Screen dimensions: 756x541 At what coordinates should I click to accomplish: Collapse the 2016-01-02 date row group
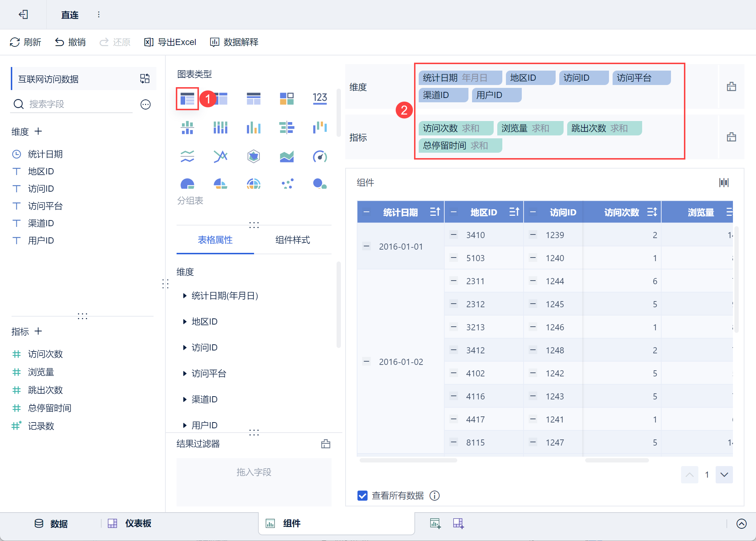point(366,361)
